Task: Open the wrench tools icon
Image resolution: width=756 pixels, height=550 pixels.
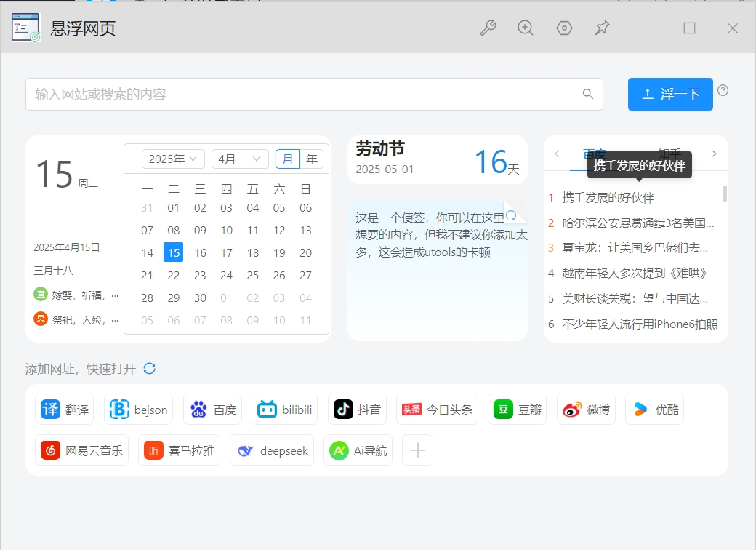Action: coord(488,28)
